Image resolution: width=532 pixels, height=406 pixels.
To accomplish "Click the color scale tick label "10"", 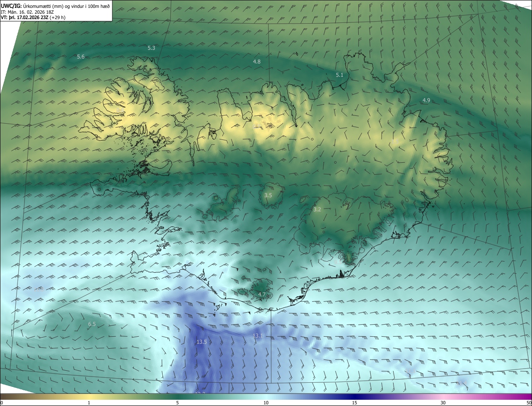I will (266, 403).
